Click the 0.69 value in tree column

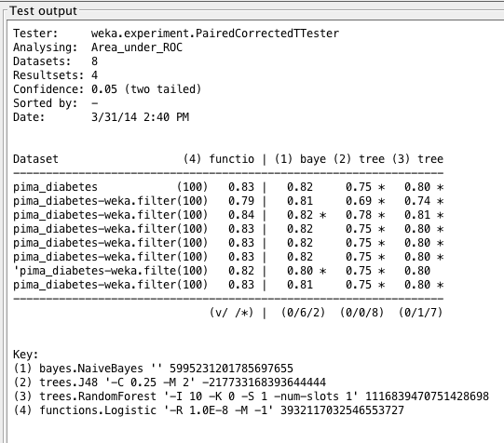(x=359, y=201)
